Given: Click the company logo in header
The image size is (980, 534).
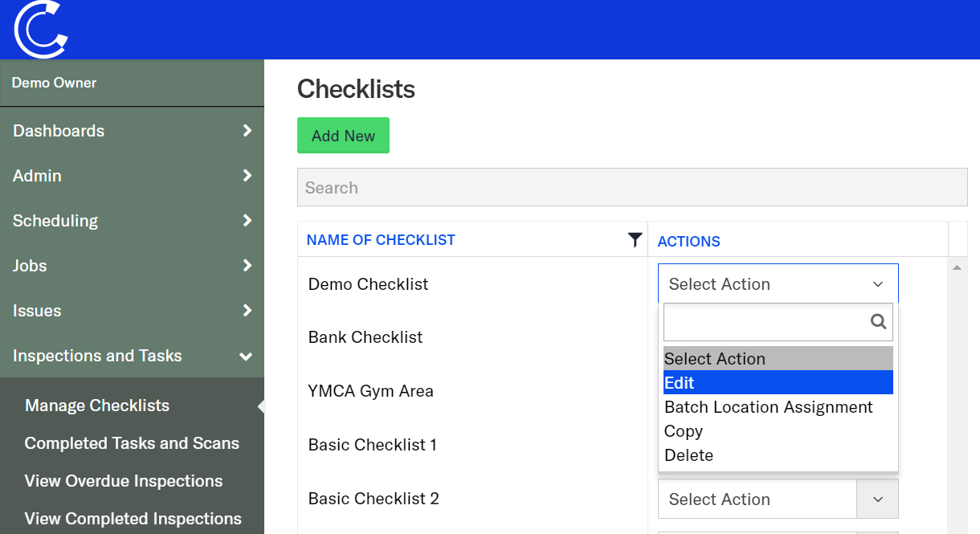Looking at the screenshot, I should tap(40, 30).
